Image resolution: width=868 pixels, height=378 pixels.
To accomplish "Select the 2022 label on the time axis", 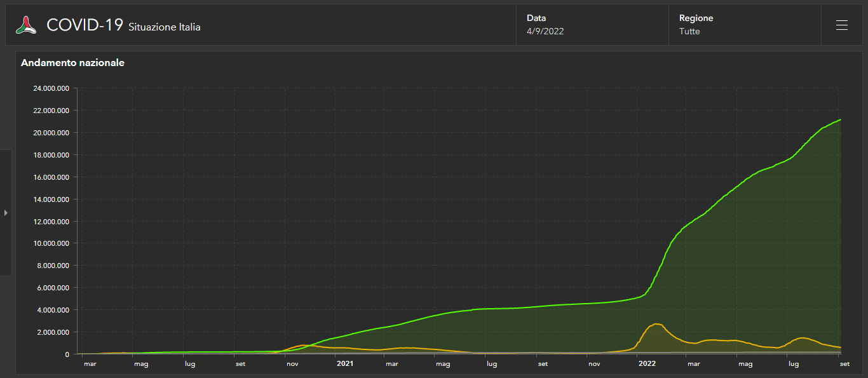I will [x=647, y=364].
